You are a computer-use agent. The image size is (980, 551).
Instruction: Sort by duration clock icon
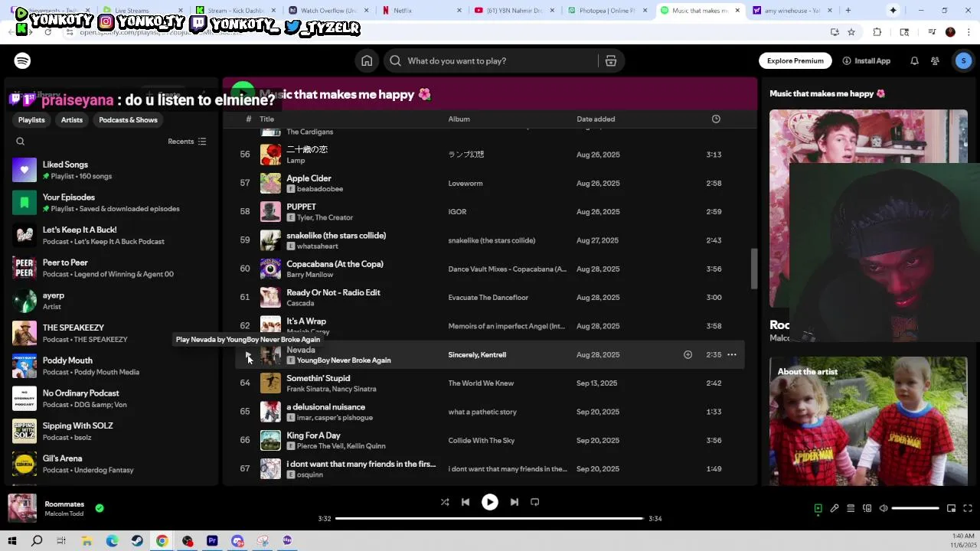[x=716, y=119]
